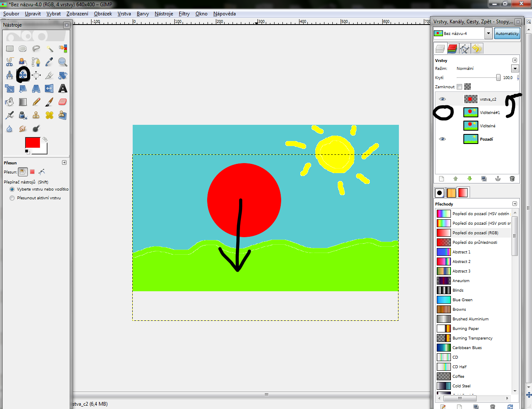
Task: Open the image selector dropdown 'Bez názvu-4'
Action: click(488, 33)
